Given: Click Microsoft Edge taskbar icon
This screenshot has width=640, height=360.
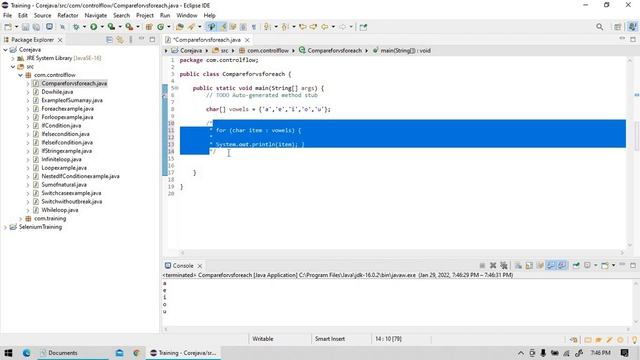Looking at the screenshot, I should [27, 353].
